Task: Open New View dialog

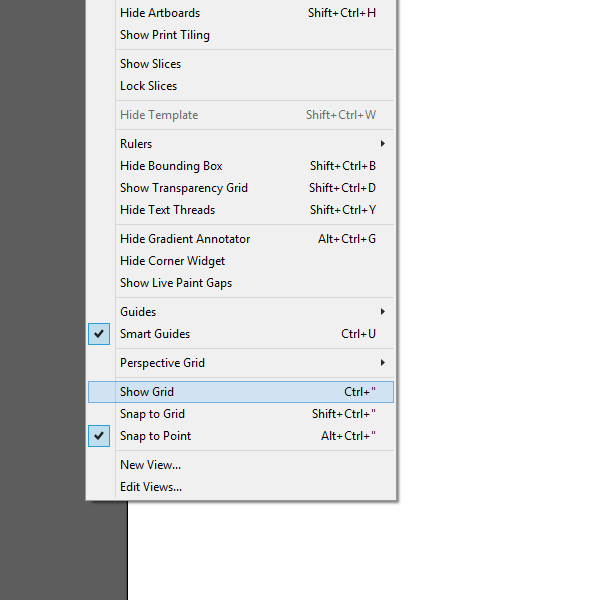Action: click(x=241, y=465)
